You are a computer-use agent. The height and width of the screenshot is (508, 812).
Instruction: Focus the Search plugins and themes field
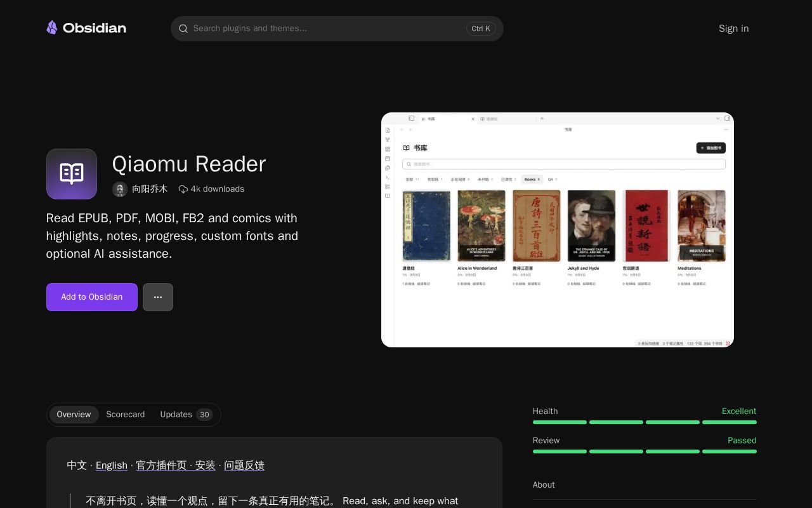click(x=337, y=29)
